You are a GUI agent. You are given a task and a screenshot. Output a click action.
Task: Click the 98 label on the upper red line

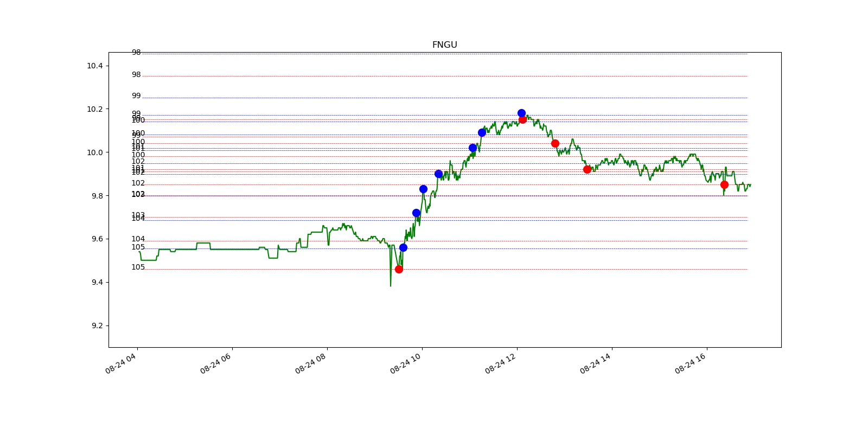click(136, 75)
